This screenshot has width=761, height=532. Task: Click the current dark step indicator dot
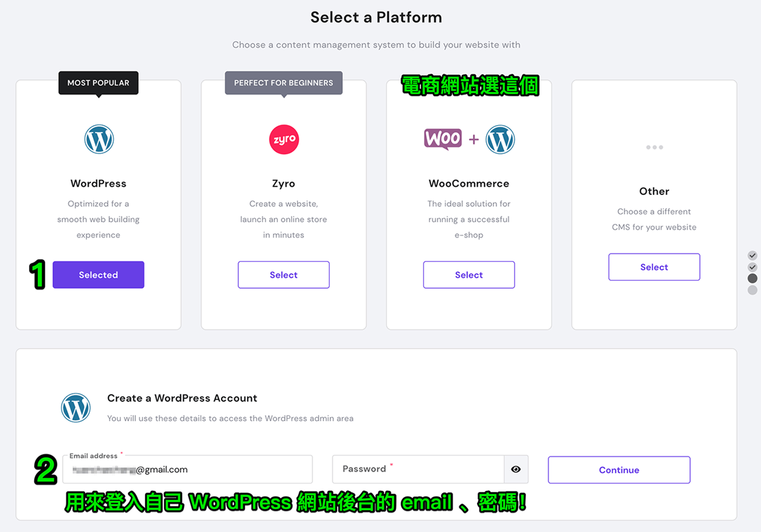pos(752,278)
